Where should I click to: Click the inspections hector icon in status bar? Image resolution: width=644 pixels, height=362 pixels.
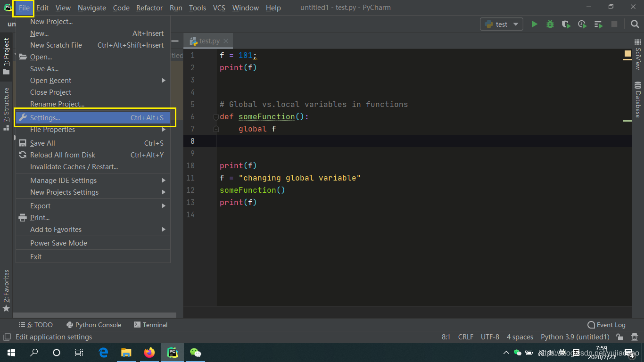[634, 337]
